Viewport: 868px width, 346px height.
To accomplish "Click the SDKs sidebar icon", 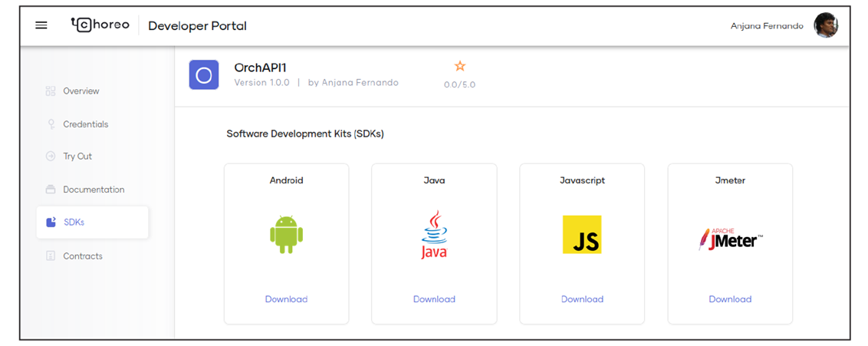I will (51, 222).
